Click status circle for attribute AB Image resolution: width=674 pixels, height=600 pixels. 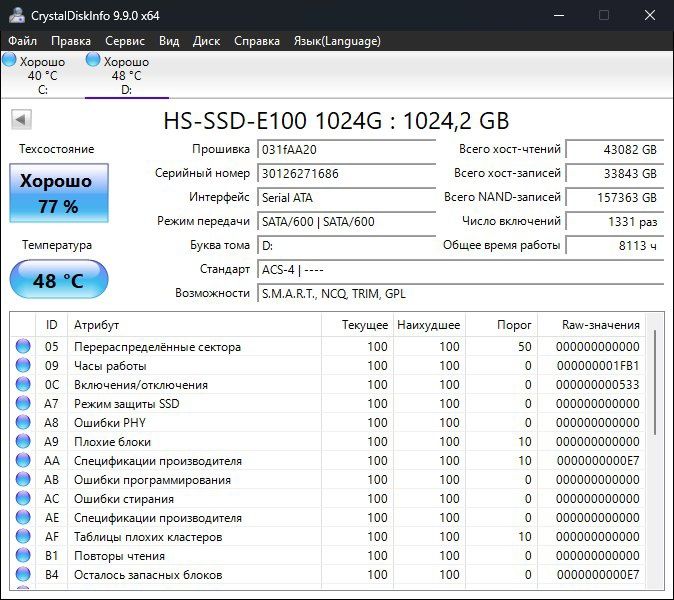pyautogui.click(x=23, y=479)
